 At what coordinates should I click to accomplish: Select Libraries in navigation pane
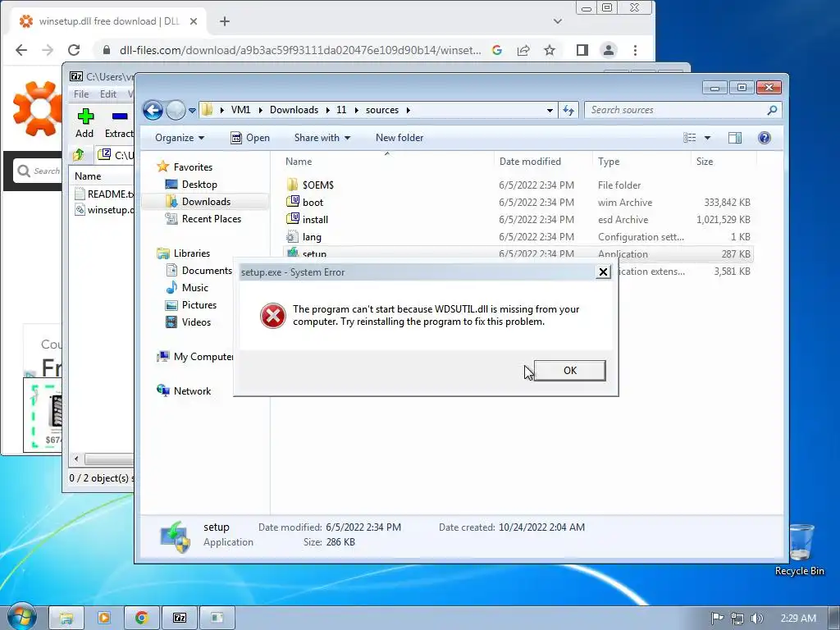191,253
